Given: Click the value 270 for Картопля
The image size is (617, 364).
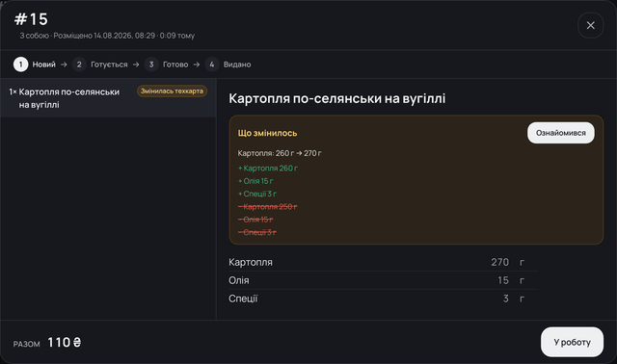Looking at the screenshot, I should pyautogui.click(x=499, y=262).
